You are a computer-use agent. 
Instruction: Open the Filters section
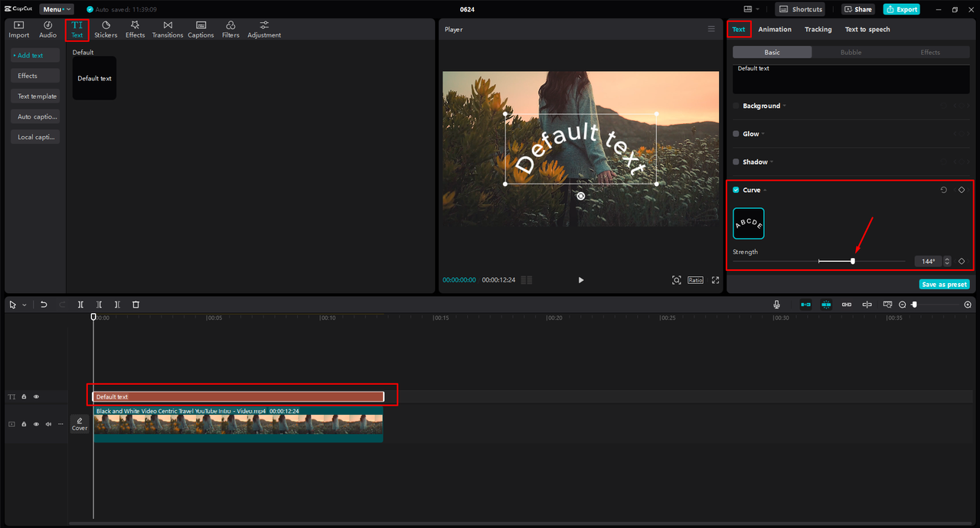pos(230,30)
